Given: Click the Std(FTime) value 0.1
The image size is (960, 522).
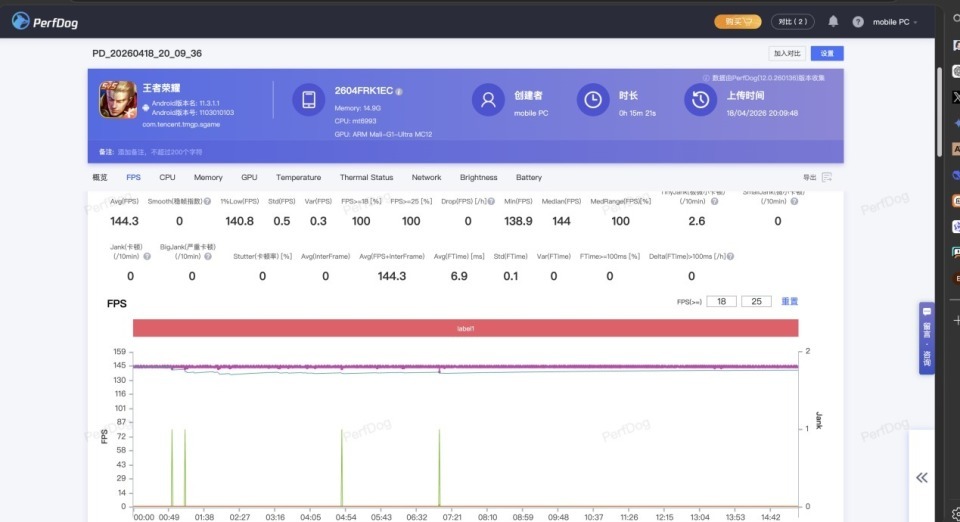Looking at the screenshot, I should click(511, 276).
